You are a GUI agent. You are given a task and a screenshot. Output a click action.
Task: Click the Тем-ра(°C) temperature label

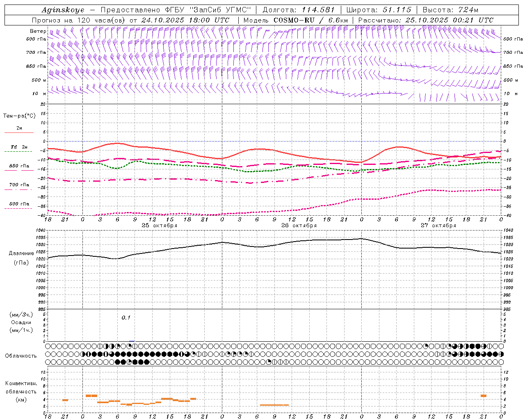click(x=19, y=116)
